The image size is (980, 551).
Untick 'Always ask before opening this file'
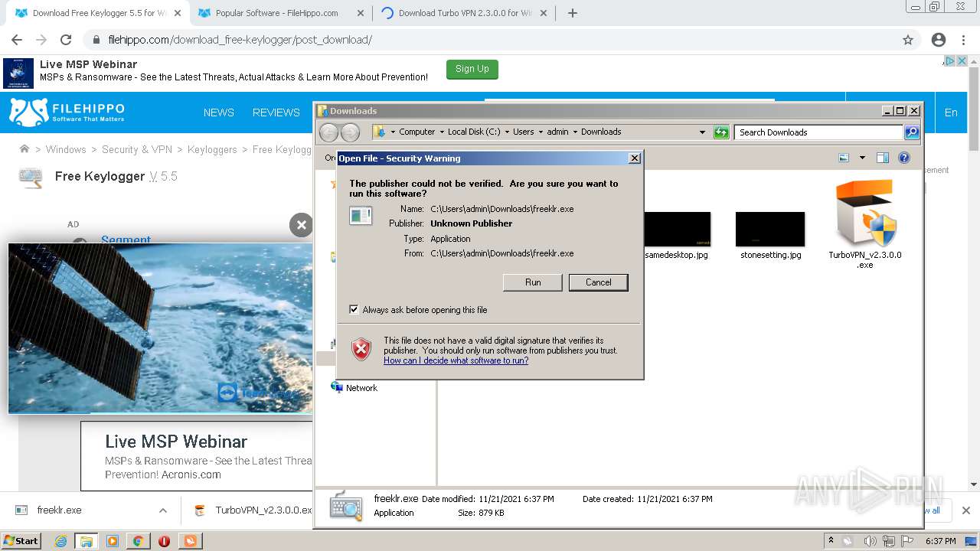[x=354, y=310]
